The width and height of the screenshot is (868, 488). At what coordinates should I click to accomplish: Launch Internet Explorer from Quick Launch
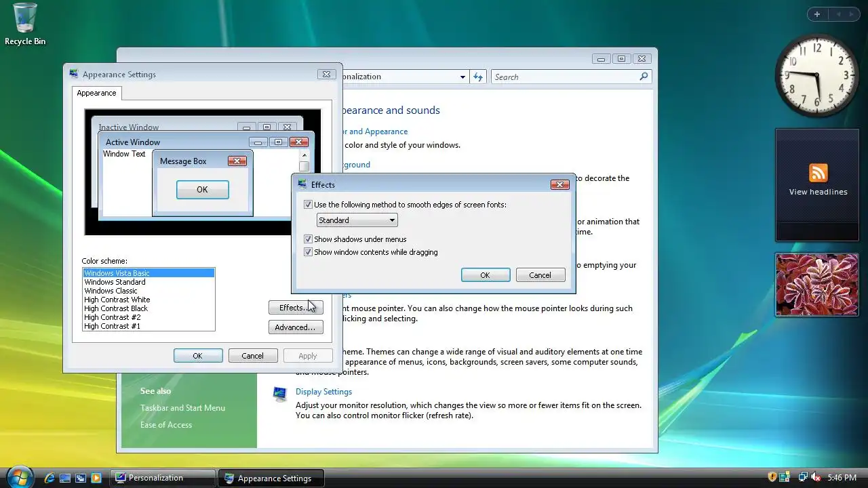[50, 478]
